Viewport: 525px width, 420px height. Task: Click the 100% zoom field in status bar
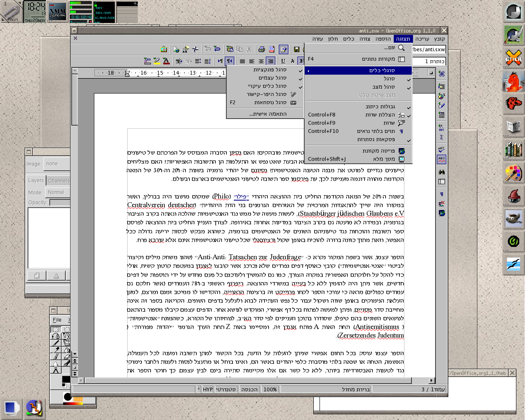[270, 389]
